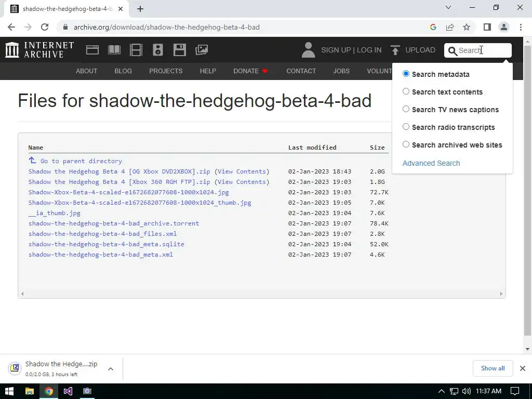Open Windows Start menu
This screenshot has width=532, height=399.
pos(9,391)
